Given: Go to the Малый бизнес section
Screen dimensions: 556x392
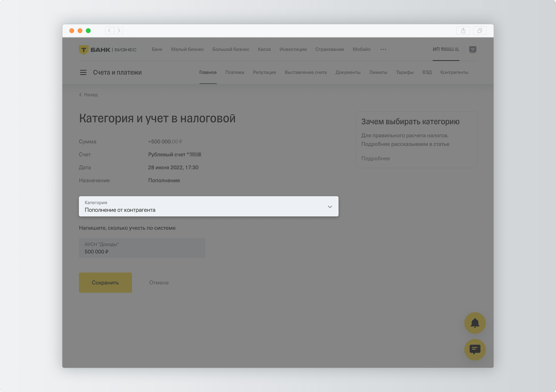Looking at the screenshot, I should click(187, 49).
